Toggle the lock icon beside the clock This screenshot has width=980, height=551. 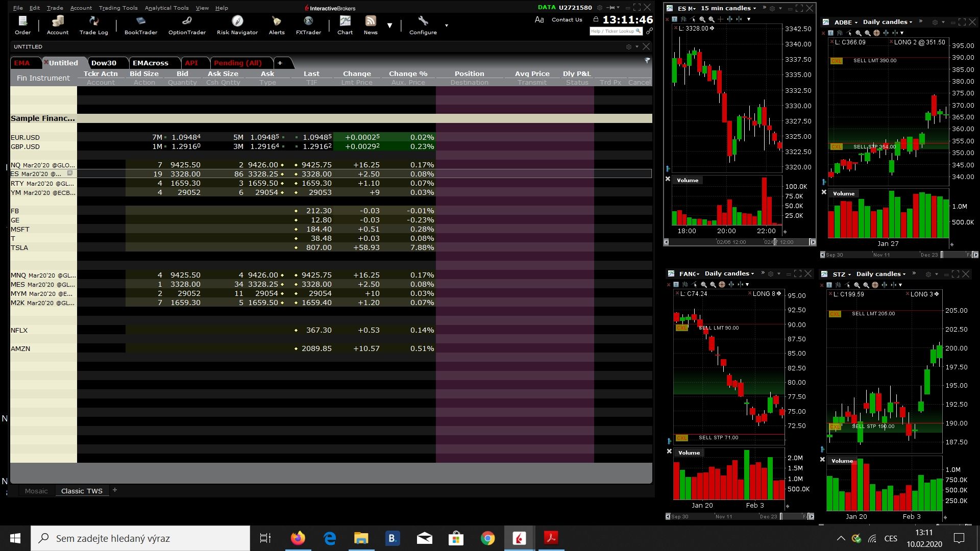[x=596, y=19]
